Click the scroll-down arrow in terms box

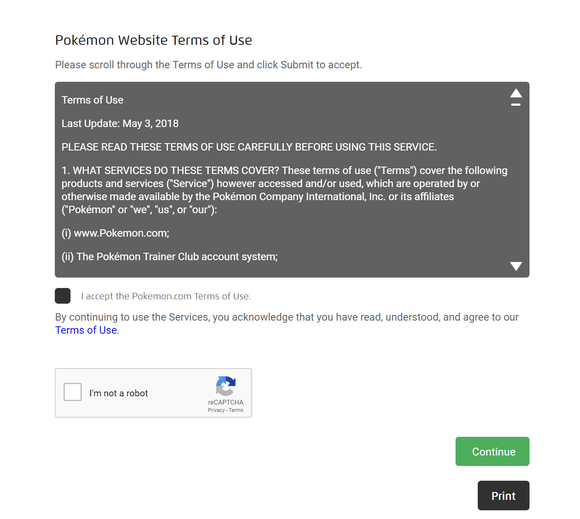[516, 266]
